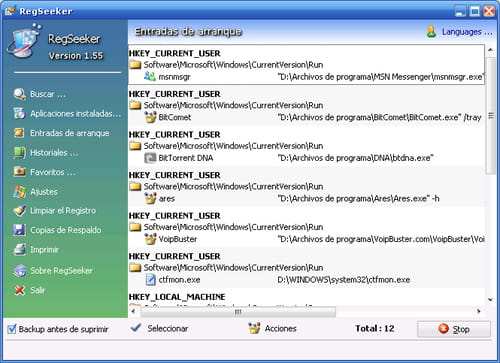
Task: Click the Buscar magnifier icon
Action: tap(19, 94)
